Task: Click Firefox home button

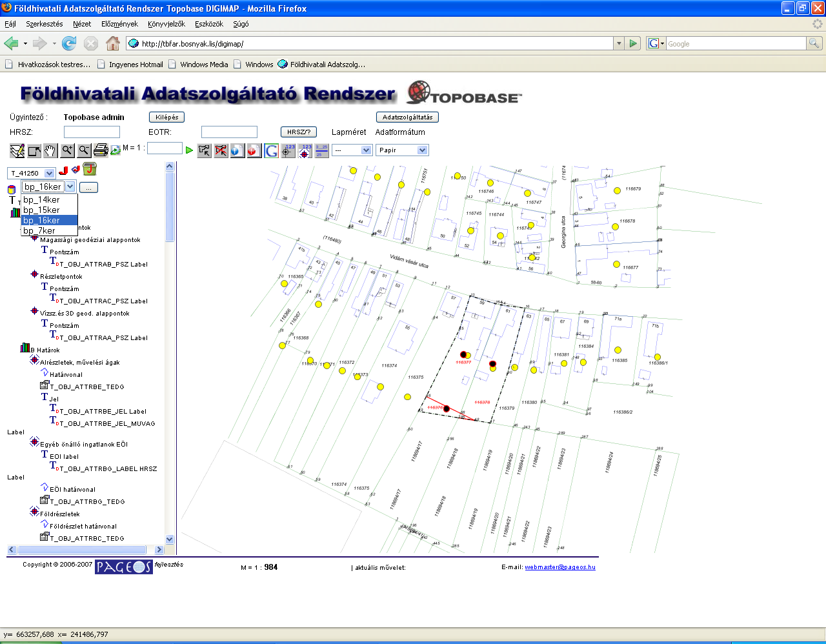Action: (113, 43)
